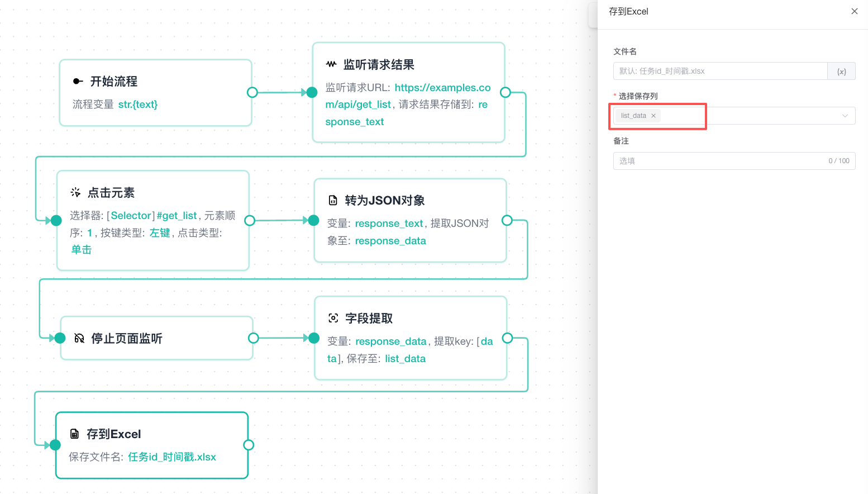Screen dimensions: 868x494
Task: Click the 开始流程 start node icon
Action: [78, 82]
